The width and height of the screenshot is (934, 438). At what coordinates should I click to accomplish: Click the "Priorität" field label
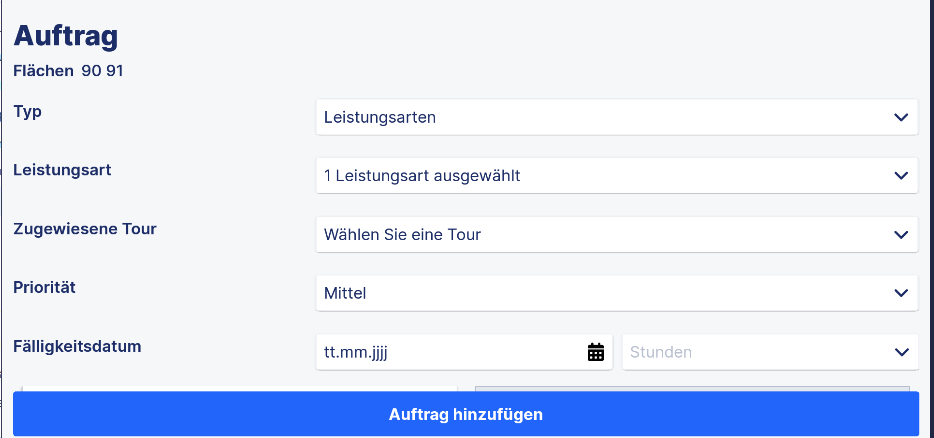coord(44,287)
